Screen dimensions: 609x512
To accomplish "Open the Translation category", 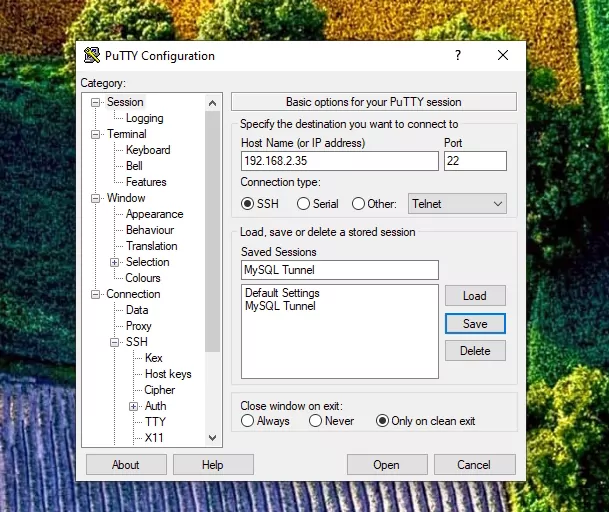I will click(x=151, y=246).
